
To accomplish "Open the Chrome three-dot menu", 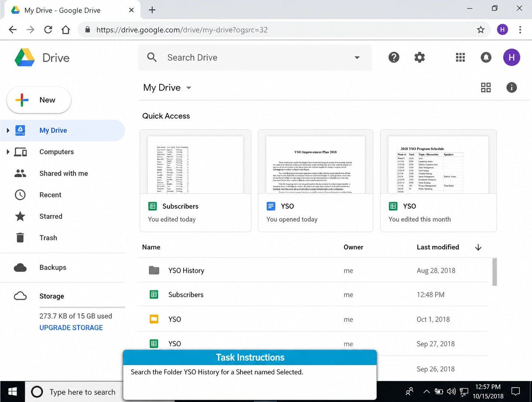I will (520, 30).
